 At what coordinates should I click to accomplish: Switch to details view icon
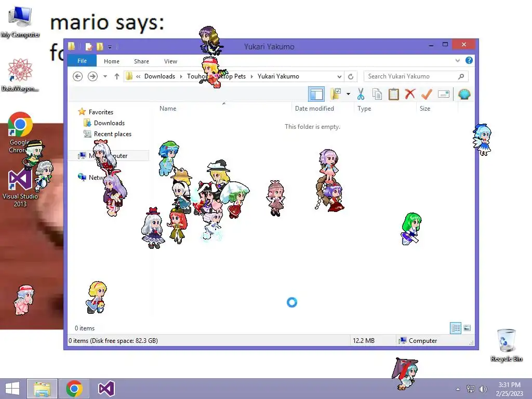455,328
